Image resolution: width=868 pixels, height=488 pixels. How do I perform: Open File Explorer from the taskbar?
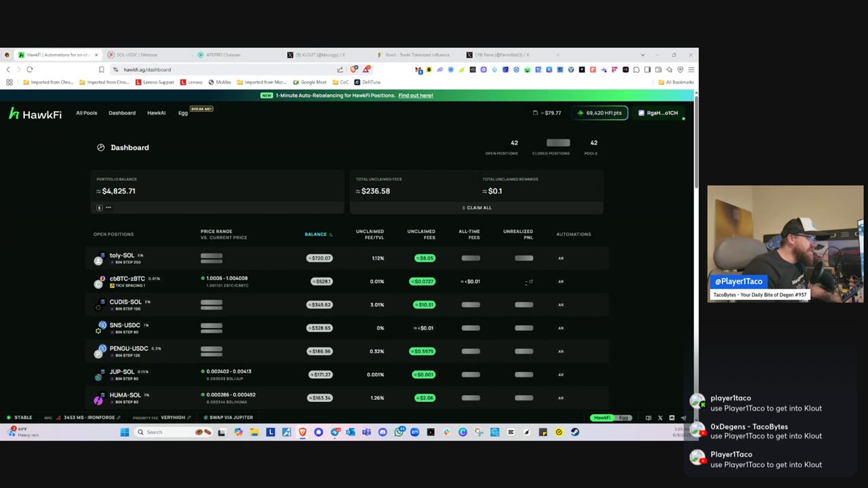(x=254, y=432)
